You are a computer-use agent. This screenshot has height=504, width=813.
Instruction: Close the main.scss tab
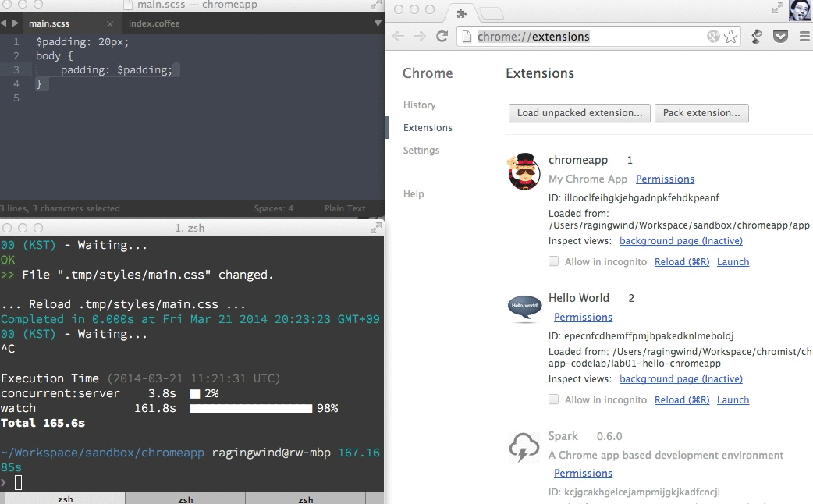[110, 24]
